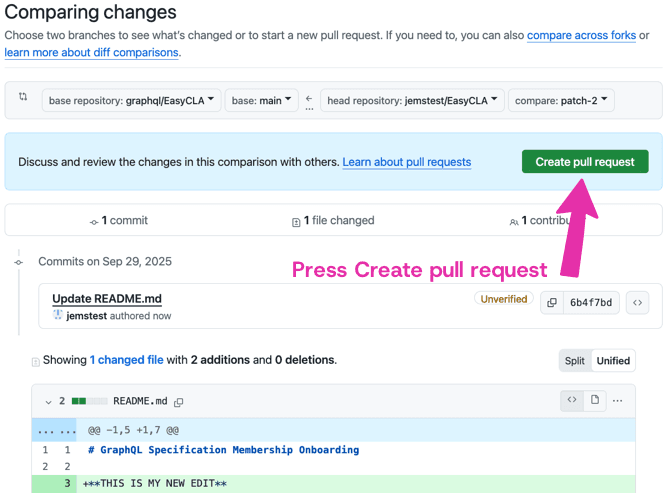This screenshot has height=493, width=670.
Task: Show the source diff code icon
Action: click(x=572, y=400)
